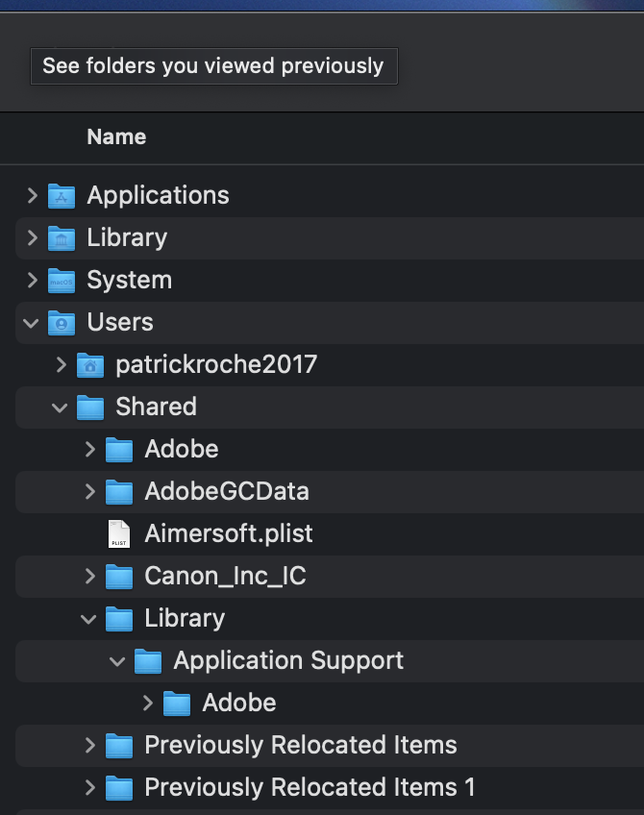Image resolution: width=644 pixels, height=815 pixels.
Task: Select the Aimersoft.plist file name
Action: coord(229,534)
